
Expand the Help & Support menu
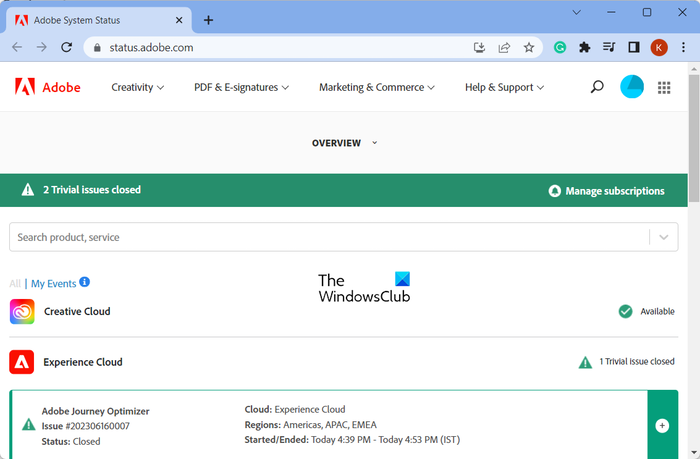(504, 88)
